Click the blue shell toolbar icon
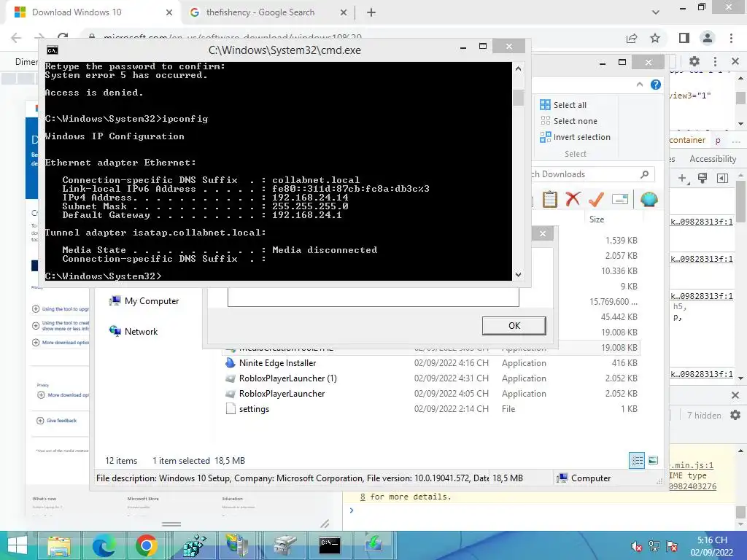This screenshot has height=560, width=747. click(649, 199)
